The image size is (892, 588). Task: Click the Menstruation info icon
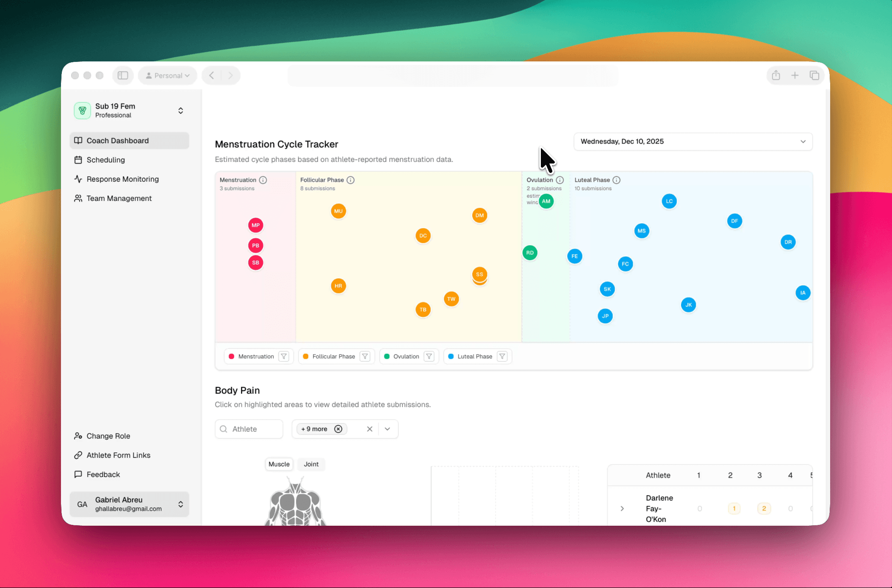263,180
